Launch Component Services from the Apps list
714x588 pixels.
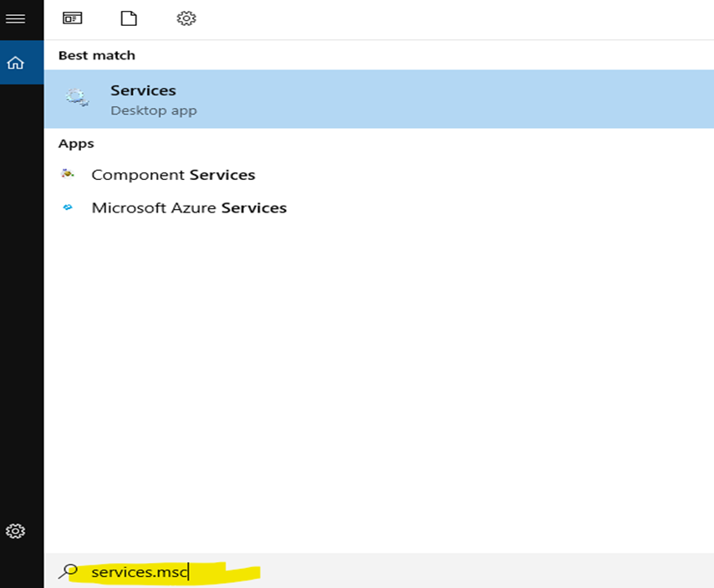pos(173,175)
